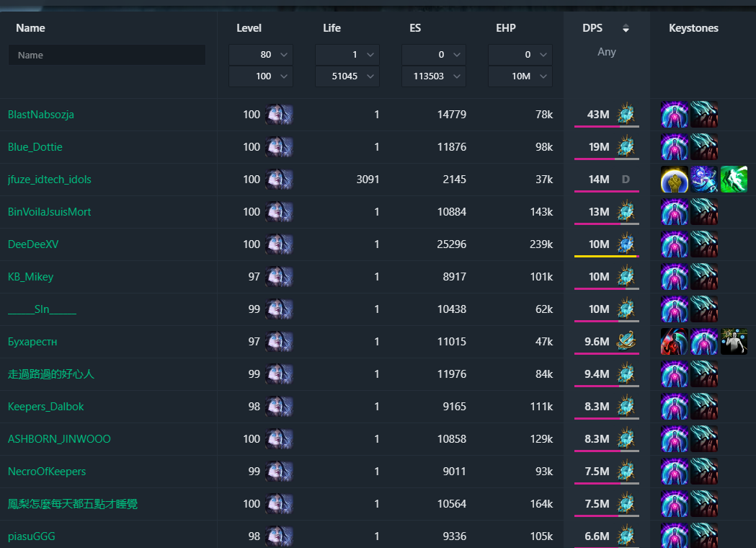Click jfuze_idtech_idols' Life value 3091
Viewport: 756px width, 548px height.
click(368, 179)
